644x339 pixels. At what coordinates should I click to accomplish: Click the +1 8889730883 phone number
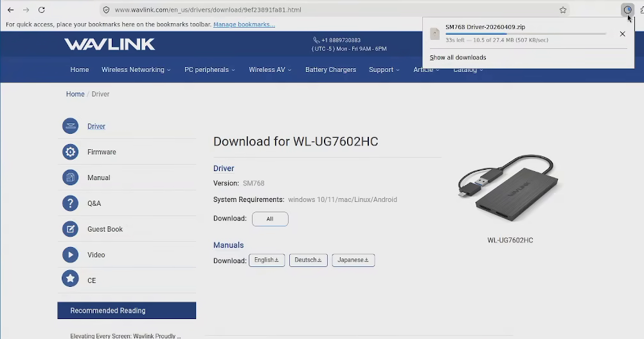pyautogui.click(x=341, y=41)
